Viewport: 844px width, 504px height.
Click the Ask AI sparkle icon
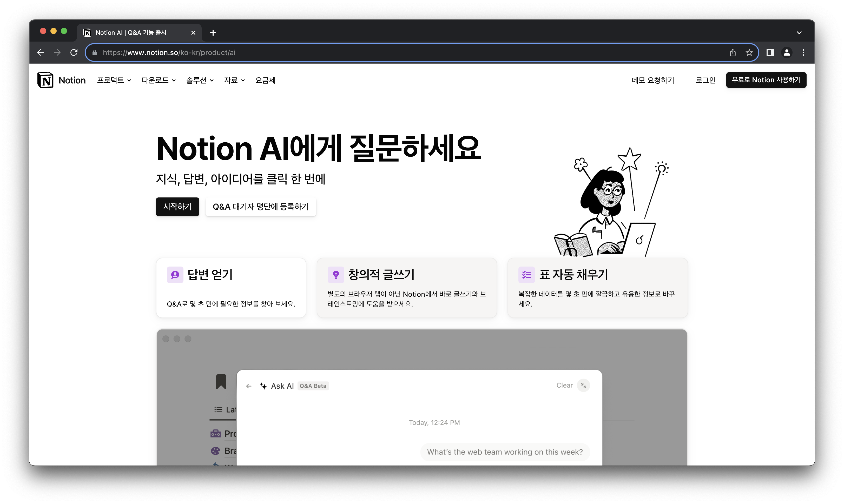[x=263, y=386]
